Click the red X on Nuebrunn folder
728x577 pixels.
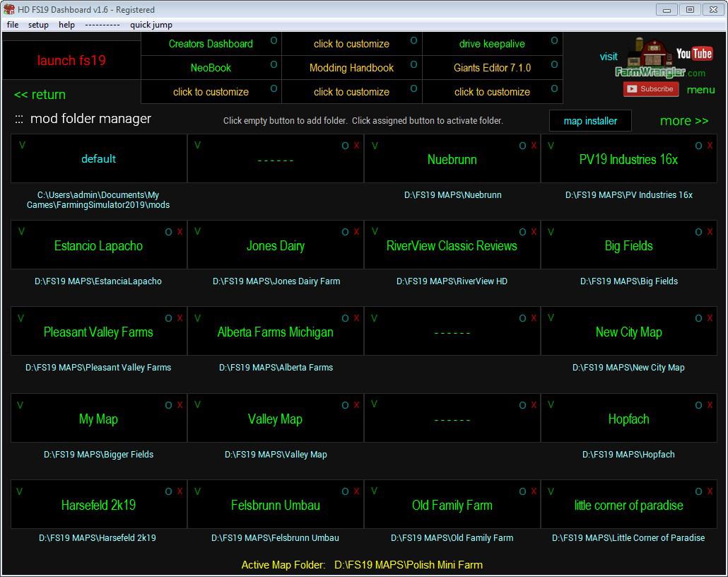tap(534, 146)
